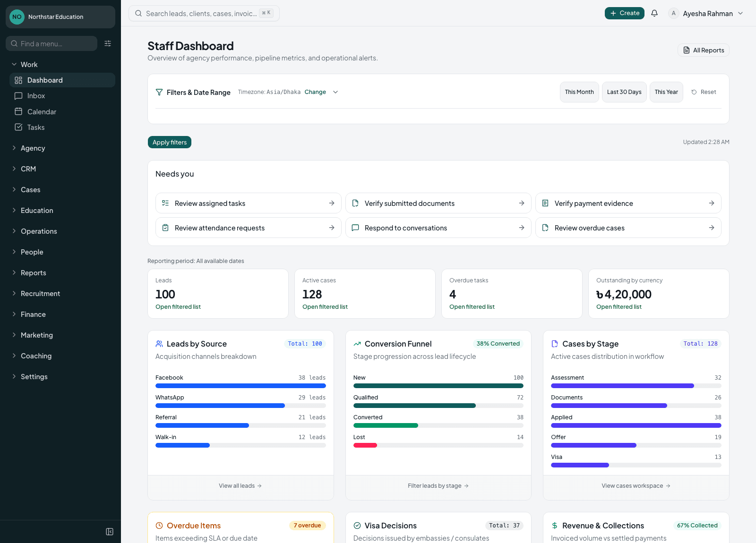Click the Respond to conversations chat icon
Screen dimensions: 756x543
tap(355, 228)
